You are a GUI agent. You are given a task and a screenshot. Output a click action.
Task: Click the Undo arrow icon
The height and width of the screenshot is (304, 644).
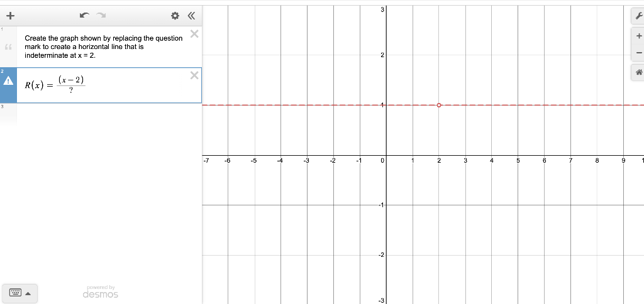85,16
